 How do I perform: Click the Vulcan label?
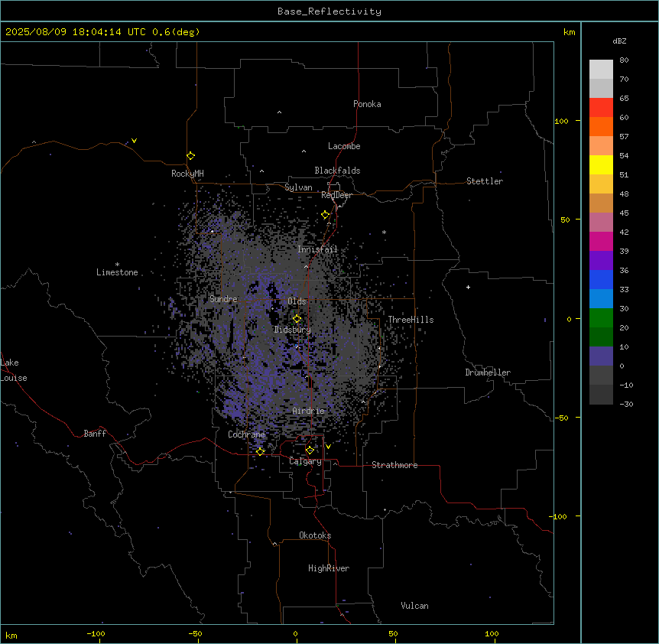coord(414,606)
